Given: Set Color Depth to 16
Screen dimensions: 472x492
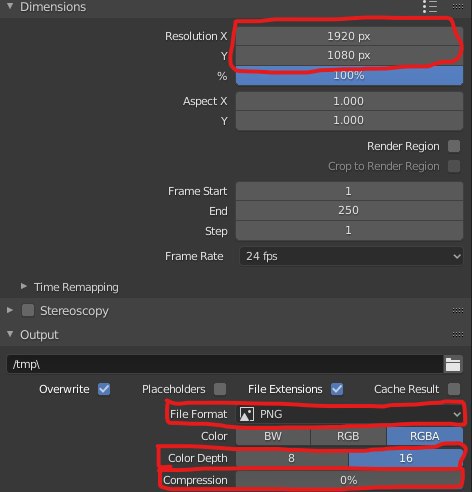Looking at the screenshot, I should [x=406, y=458].
